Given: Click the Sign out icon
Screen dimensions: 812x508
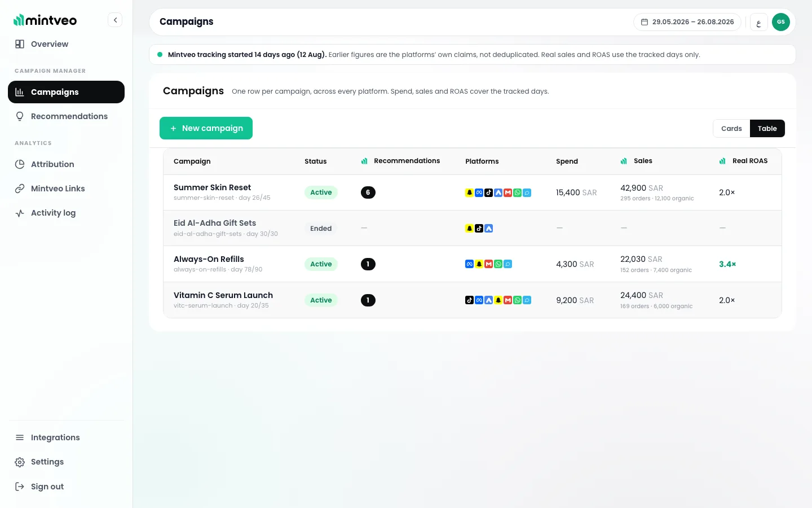Looking at the screenshot, I should pyautogui.click(x=20, y=487).
